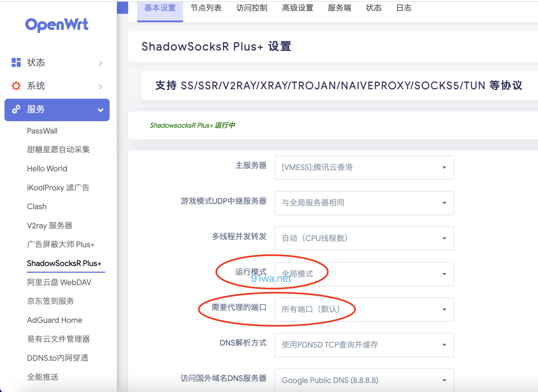Open 广告屏蔽大师 Plus+ page
Image resolution: width=538 pixels, height=392 pixels.
[60, 244]
